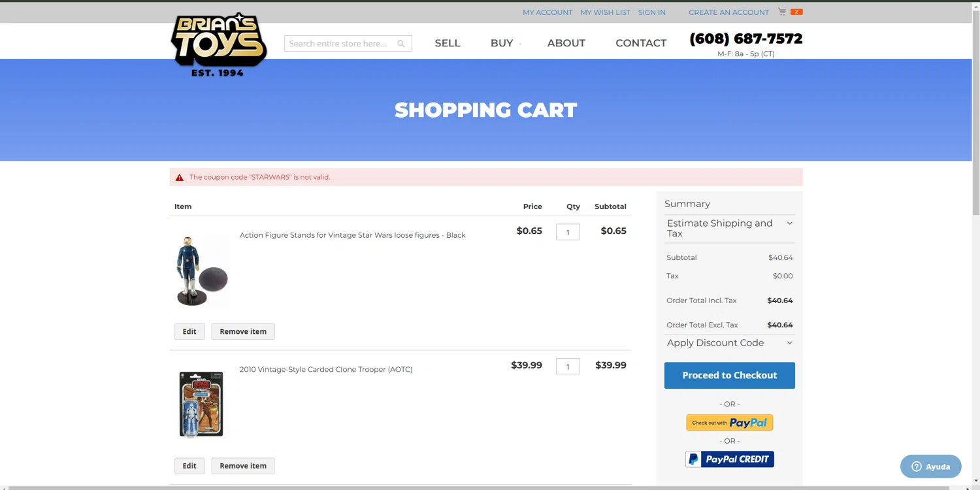Click the search magnifier icon
Screen dimensions: 980x490
tap(401, 44)
